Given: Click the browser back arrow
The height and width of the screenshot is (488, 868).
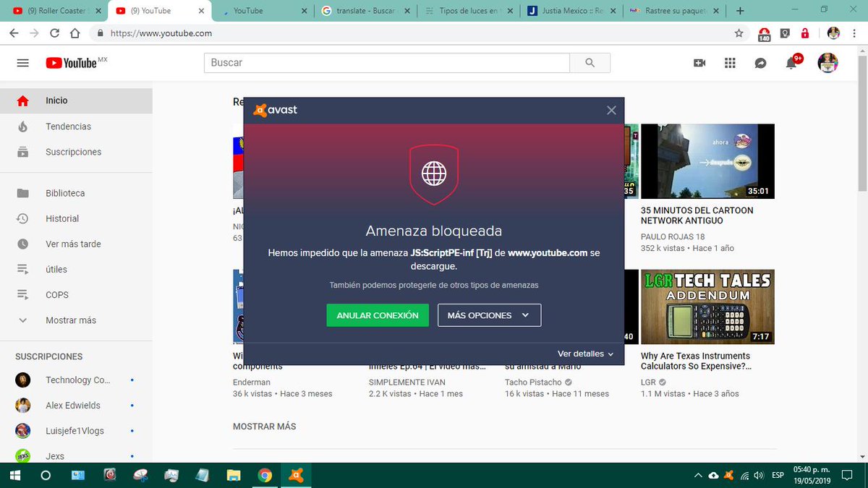Looking at the screenshot, I should (14, 33).
